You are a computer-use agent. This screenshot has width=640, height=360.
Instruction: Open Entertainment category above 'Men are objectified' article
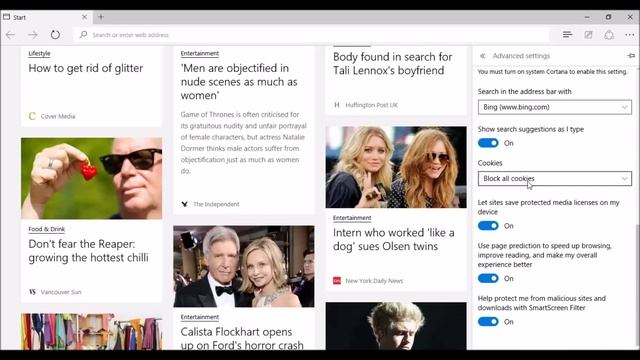[x=200, y=53]
